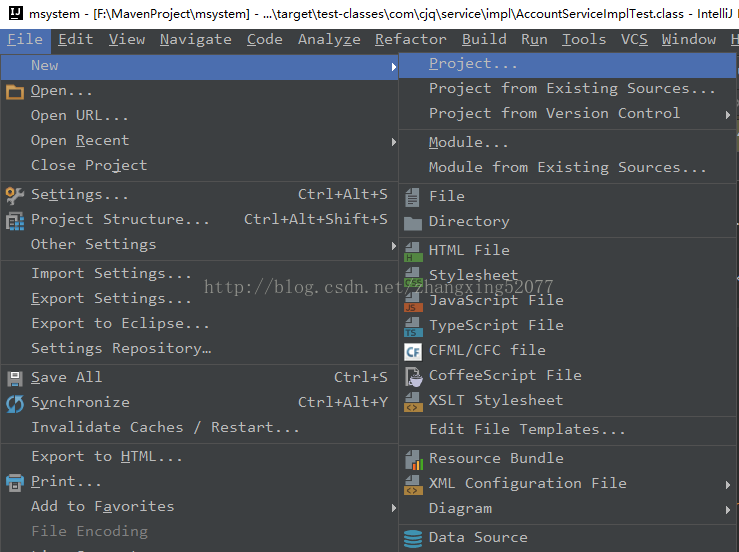Open the Build menu
This screenshot has height=552, width=739.
(484, 40)
